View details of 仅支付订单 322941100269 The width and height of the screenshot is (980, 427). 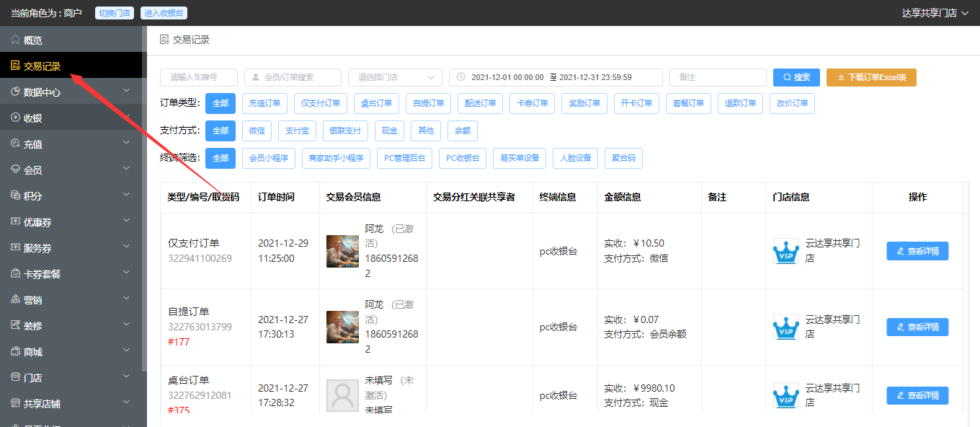point(917,251)
